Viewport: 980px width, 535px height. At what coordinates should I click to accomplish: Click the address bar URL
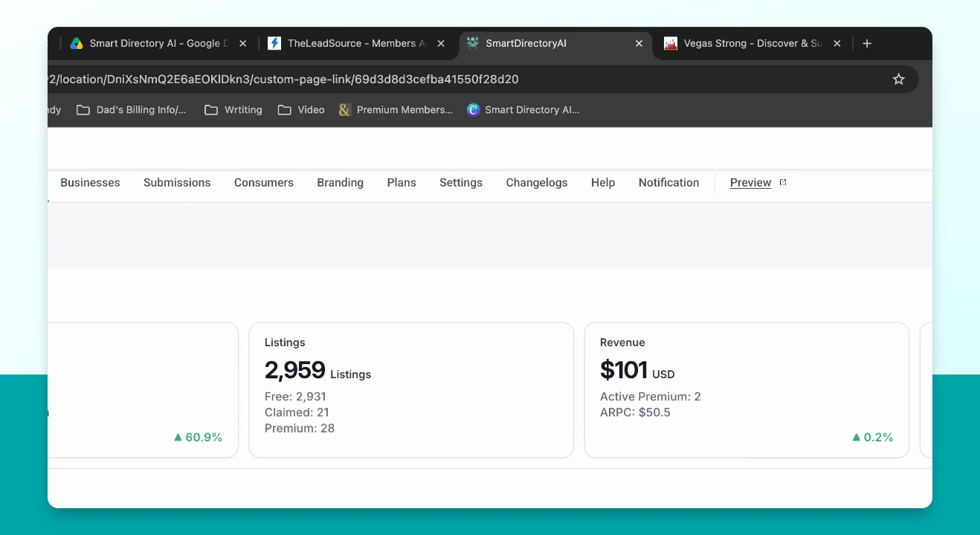pos(283,79)
